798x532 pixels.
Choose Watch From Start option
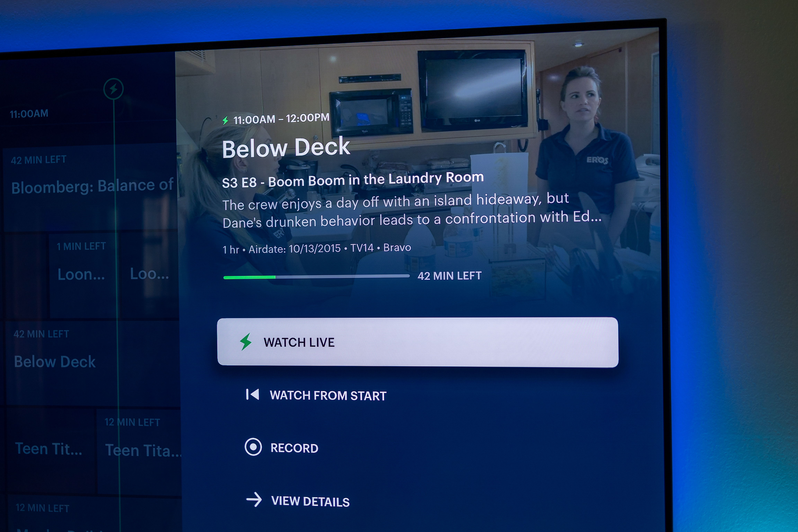point(316,395)
